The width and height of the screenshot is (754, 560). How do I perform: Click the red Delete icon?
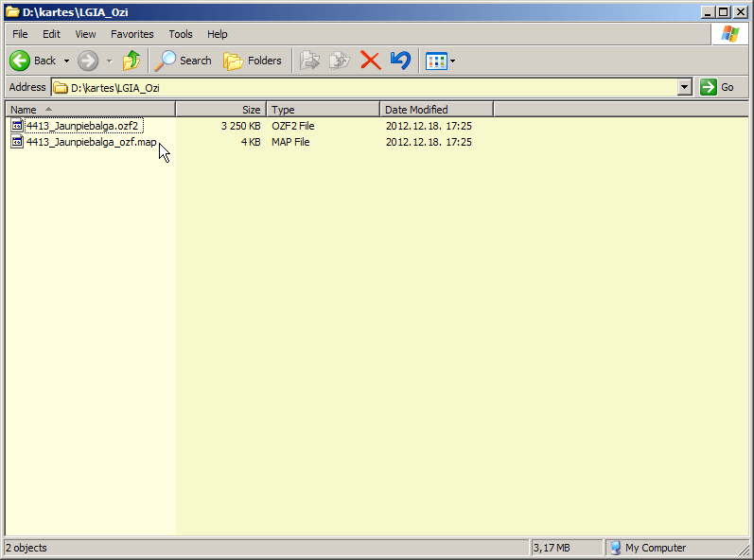(370, 61)
